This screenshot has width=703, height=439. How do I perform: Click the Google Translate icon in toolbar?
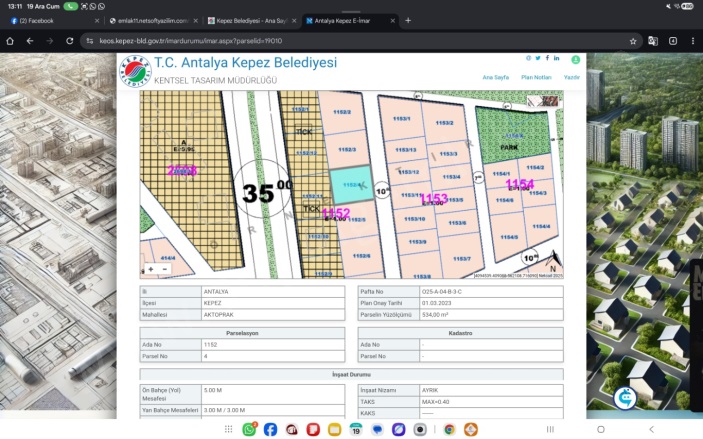click(652, 41)
